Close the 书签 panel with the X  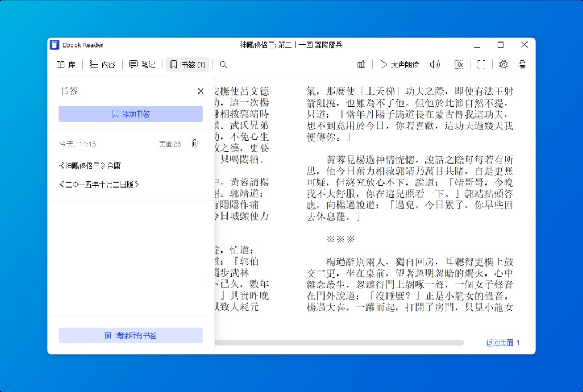201,91
